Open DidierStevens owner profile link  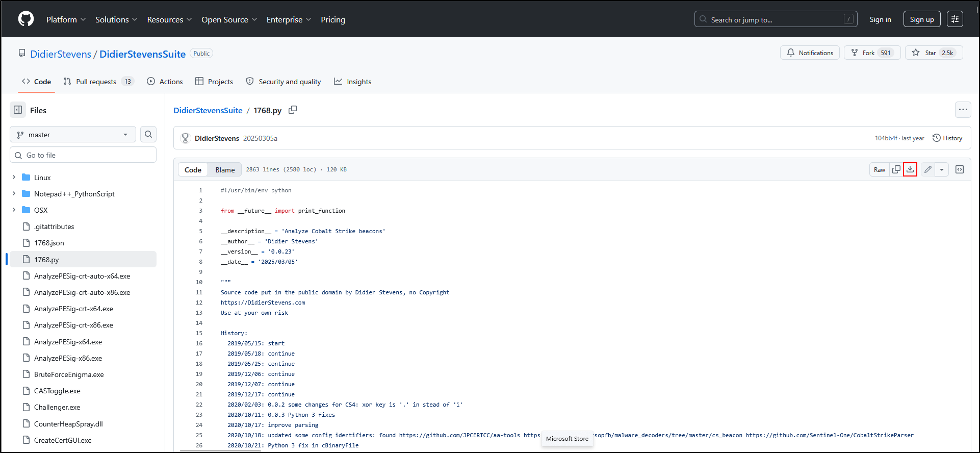click(61, 54)
